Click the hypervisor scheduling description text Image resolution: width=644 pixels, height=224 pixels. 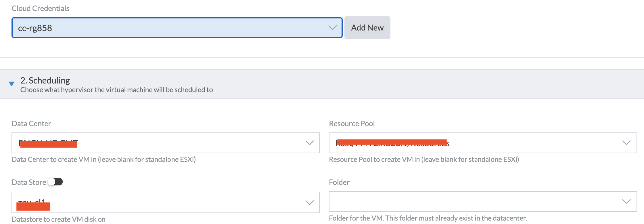(x=116, y=90)
